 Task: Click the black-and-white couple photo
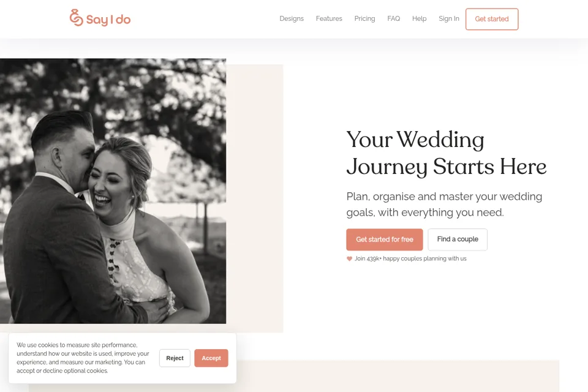113,191
